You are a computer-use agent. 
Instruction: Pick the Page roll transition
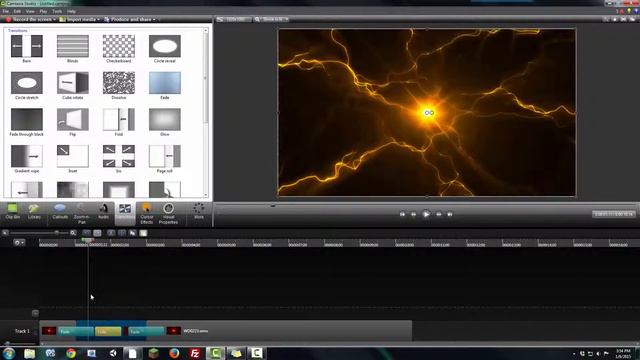(165, 156)
